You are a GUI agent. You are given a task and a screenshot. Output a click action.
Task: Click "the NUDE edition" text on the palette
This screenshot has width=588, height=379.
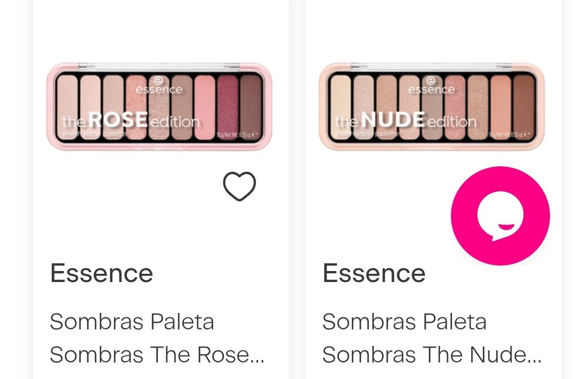point(405,120)
